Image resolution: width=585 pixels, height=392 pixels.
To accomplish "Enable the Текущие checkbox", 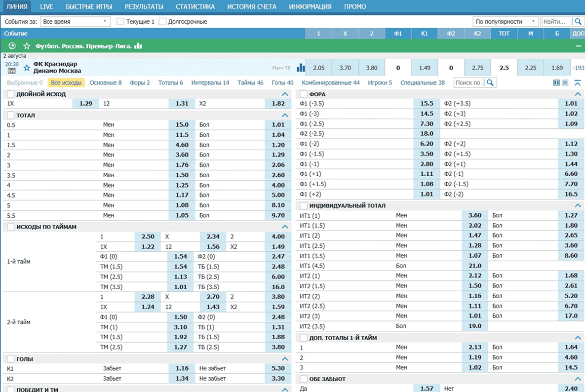I will (x=120, y=22).
